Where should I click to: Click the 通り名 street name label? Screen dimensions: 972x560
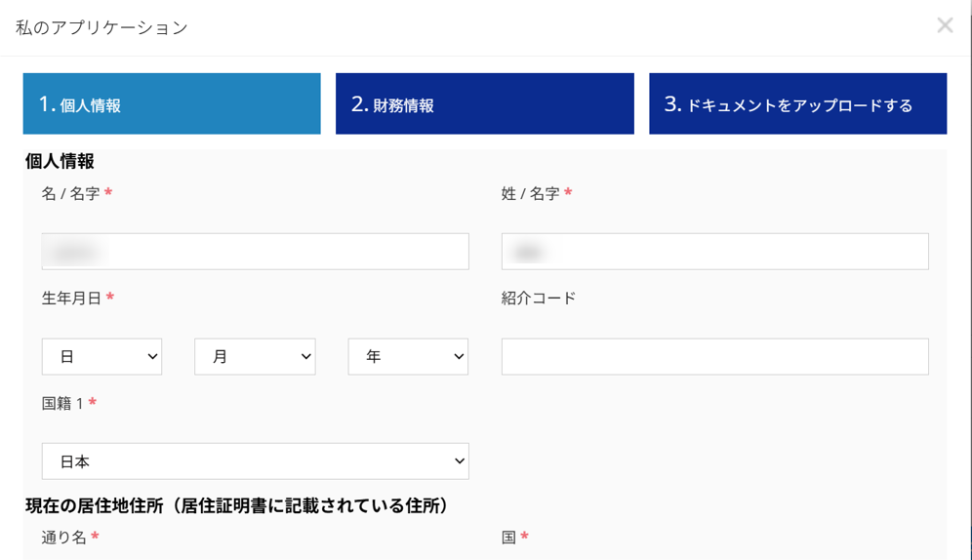(63, 538)
